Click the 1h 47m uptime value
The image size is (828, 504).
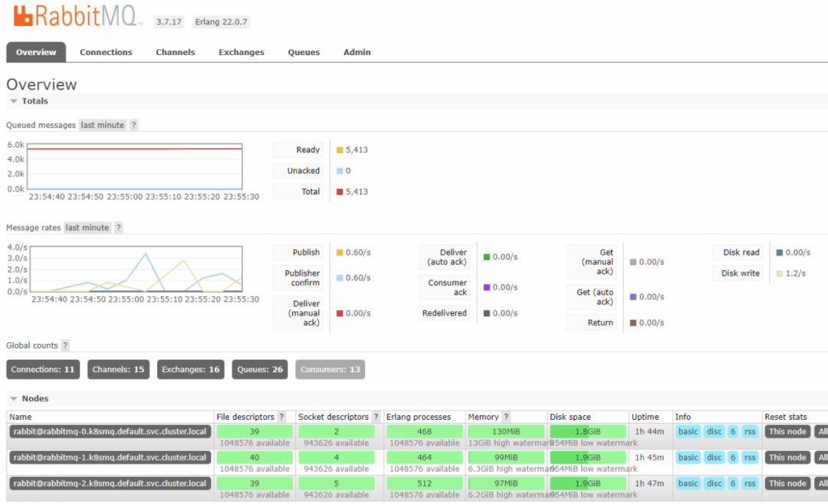650,483
